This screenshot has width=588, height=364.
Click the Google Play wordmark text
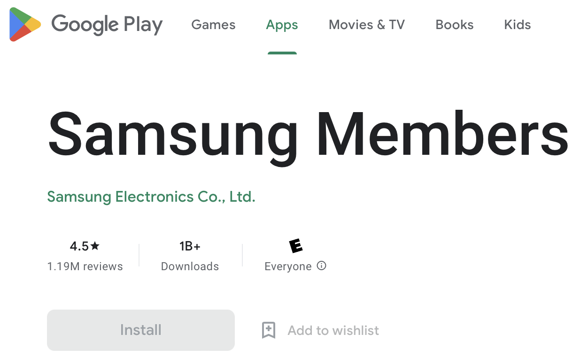(x=107, y=24)
